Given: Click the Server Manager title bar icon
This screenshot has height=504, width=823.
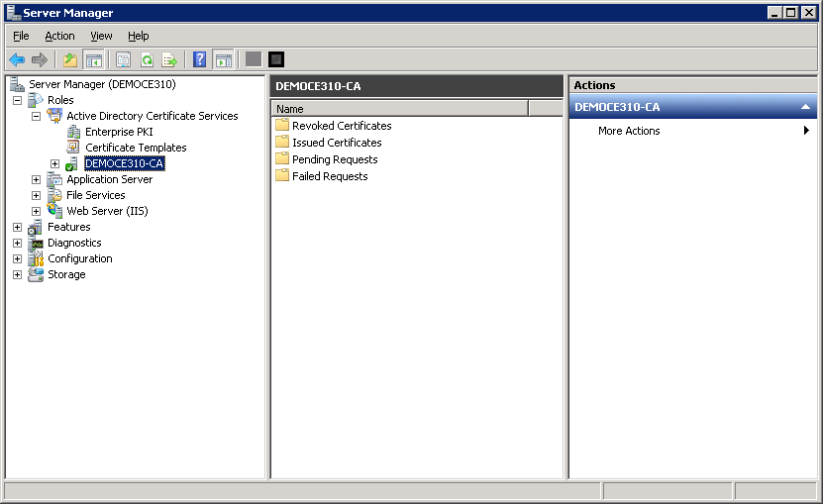Looking at the screenshot, I should pos(14,13).
